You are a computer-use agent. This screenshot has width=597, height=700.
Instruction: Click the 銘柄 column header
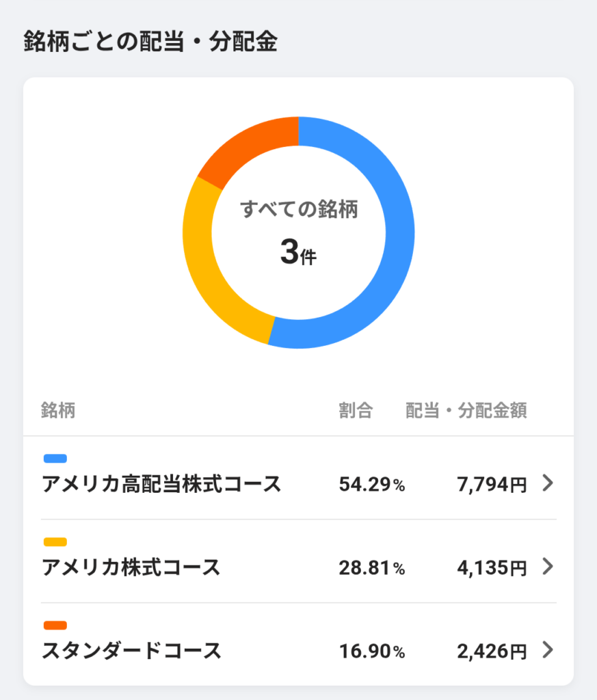[x=58, y=411]
